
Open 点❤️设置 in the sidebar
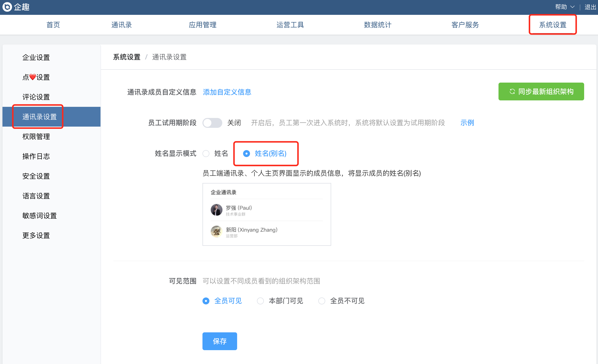click(x=36, y=77)
